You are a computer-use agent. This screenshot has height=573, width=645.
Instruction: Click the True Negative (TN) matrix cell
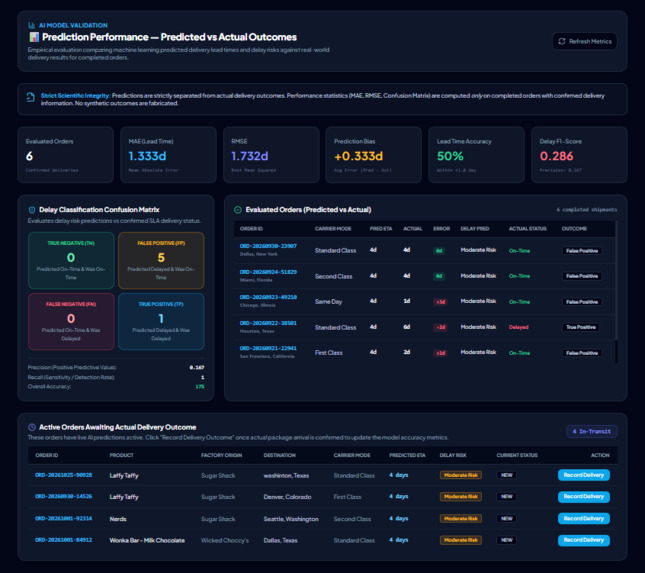click(71, 260)
